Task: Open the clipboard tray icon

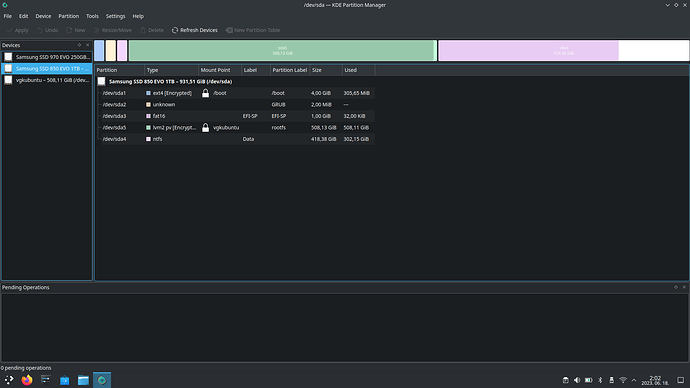Action: [565, 380]
